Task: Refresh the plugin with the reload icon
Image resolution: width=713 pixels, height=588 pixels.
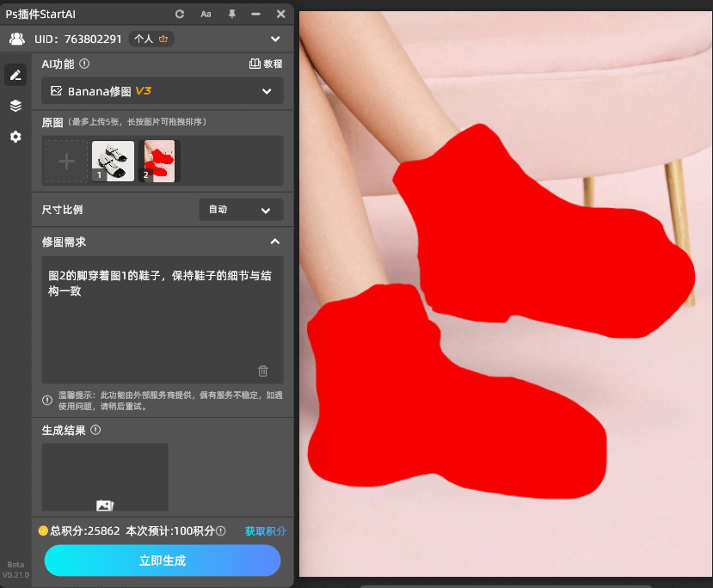Action: tap(179, 14)
